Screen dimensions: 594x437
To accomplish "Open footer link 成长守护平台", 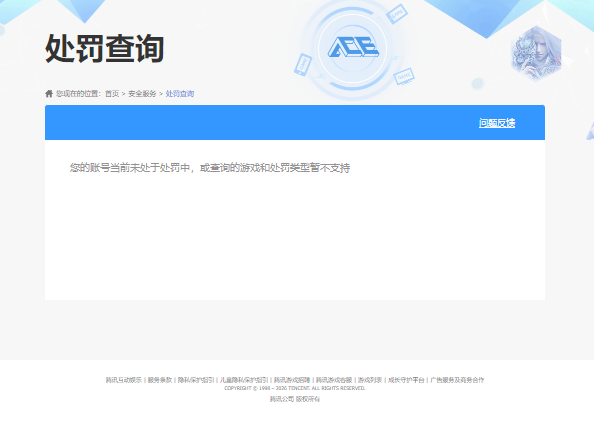I will pyautogui.click(x=406, y=380).
